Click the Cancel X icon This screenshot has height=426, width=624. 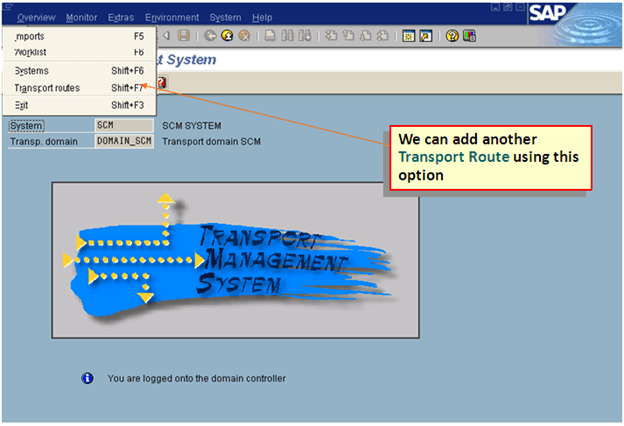point(244,36)
